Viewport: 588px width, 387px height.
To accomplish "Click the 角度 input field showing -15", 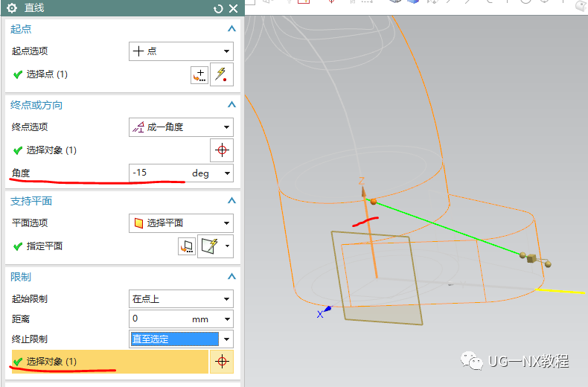I will [x=159, y=173].
